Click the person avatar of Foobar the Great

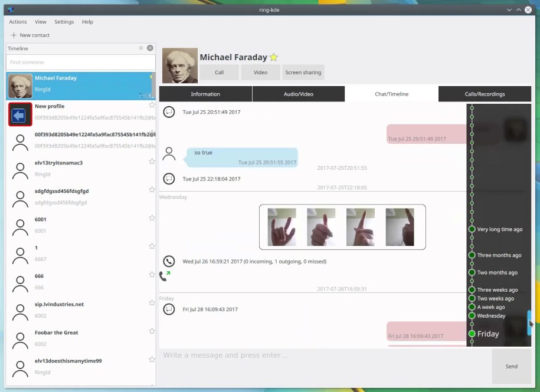click(x=20, y=340)
